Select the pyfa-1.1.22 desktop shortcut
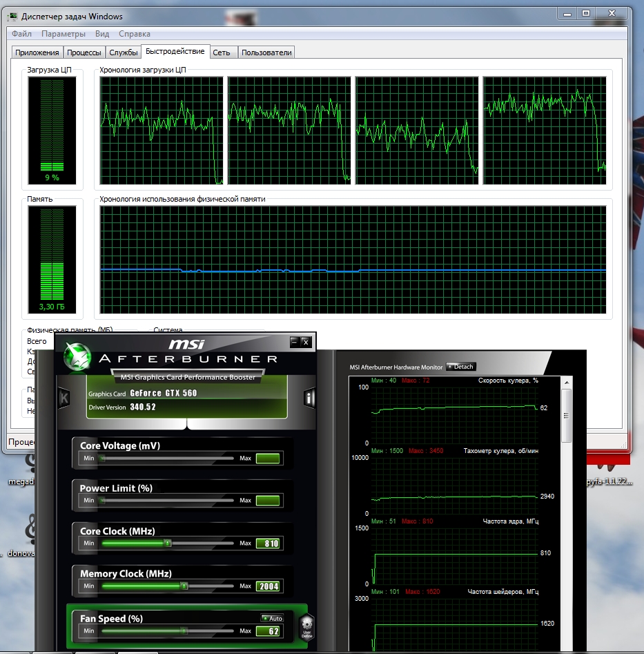 coord(609,481)
